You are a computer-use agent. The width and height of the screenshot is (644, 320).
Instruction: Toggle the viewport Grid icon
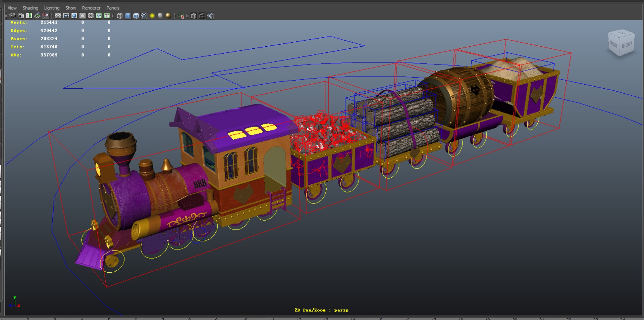click(x=58, y=16)
